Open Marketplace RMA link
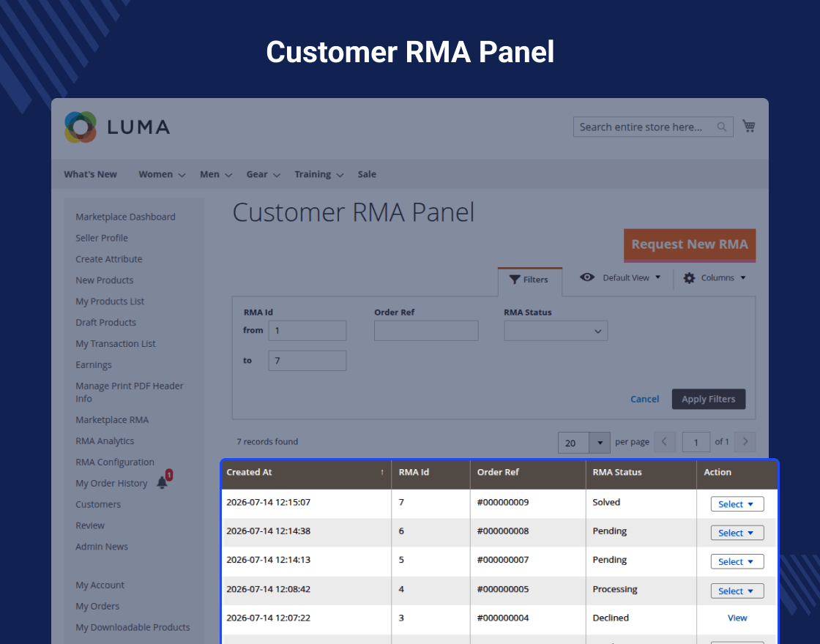This screenshot has width=820, height=644. coord(112,420)
